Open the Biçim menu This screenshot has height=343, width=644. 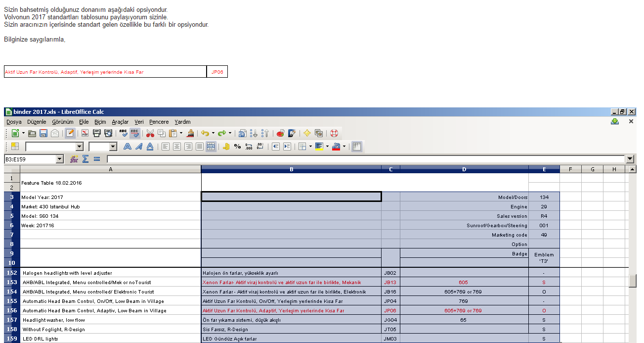click(x=100, y=122)
